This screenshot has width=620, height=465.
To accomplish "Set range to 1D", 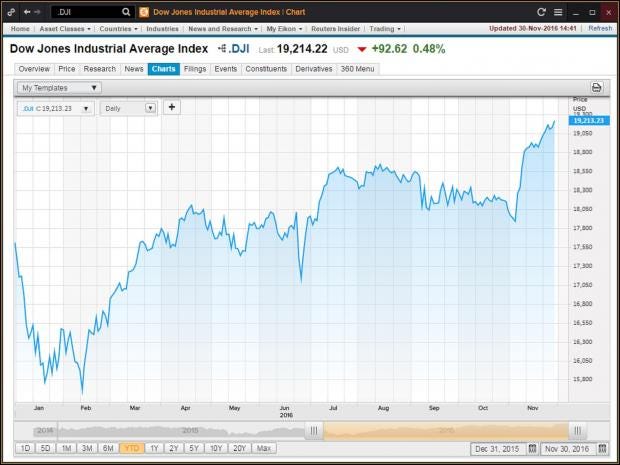I will tap(25, 448).
